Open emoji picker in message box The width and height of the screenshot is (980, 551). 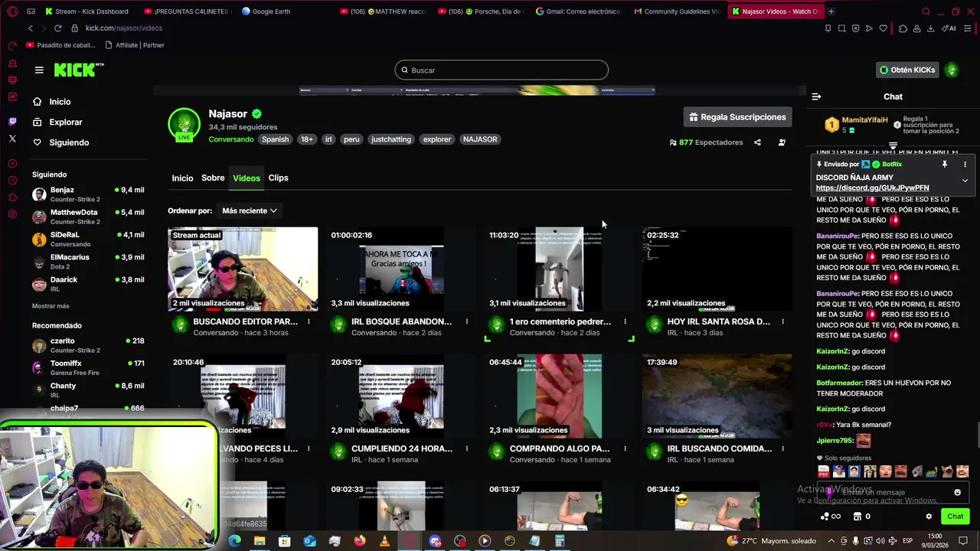(x=957, y=492)
